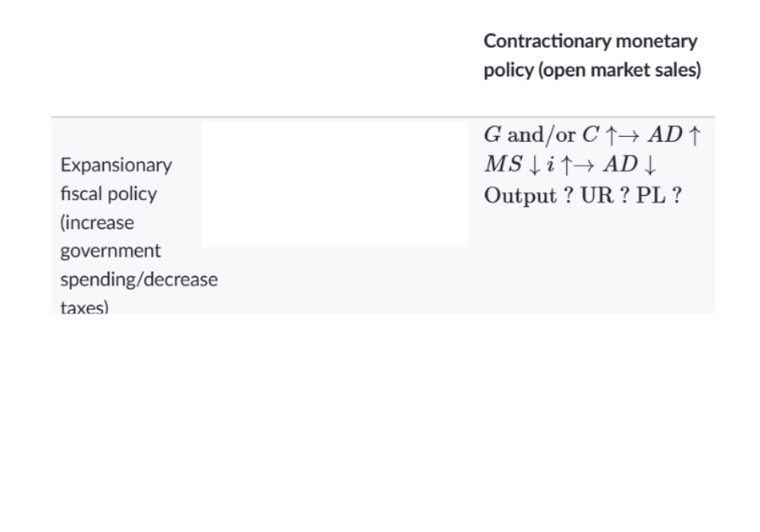Screen dimensions: 760x532
Task: Click "spending/decrease" text in the row label
Action: [138, 280]
